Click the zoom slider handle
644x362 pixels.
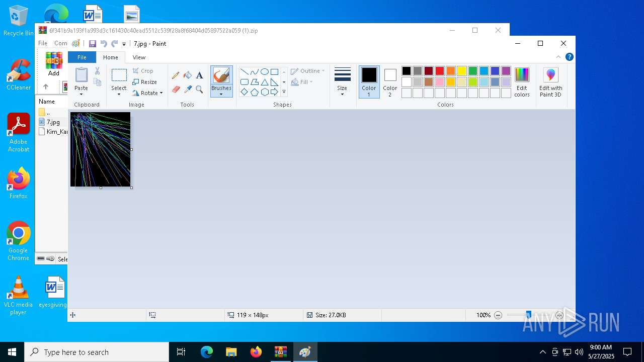click(x=528, y=315)
